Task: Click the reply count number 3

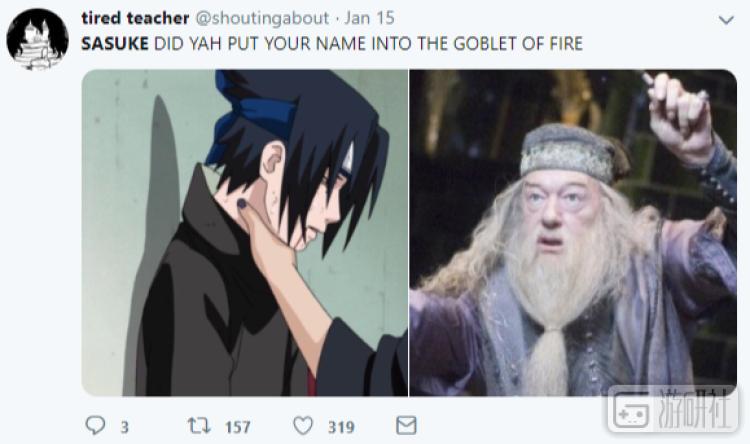Action: (124, 427)
